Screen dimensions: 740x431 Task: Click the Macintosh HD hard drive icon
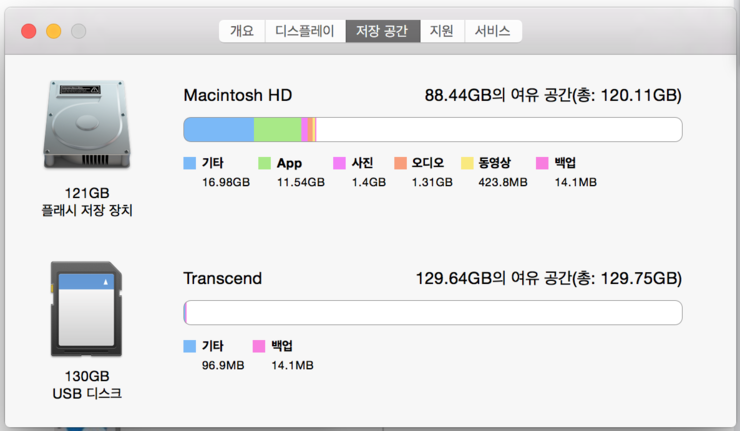[x=87, y=125]
